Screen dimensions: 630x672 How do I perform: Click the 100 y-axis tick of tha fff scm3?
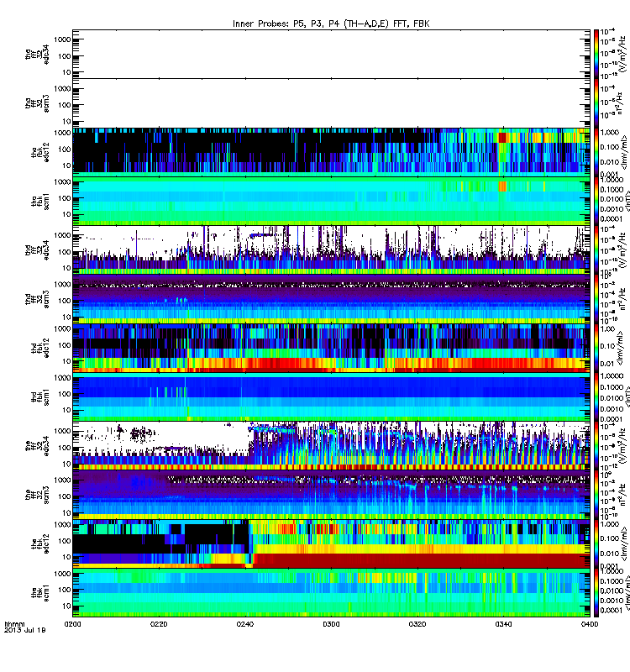pos(65,105)
